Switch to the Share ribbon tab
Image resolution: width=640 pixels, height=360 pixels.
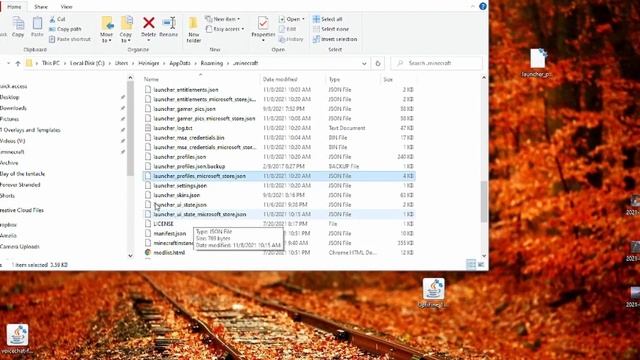(41, 7)
